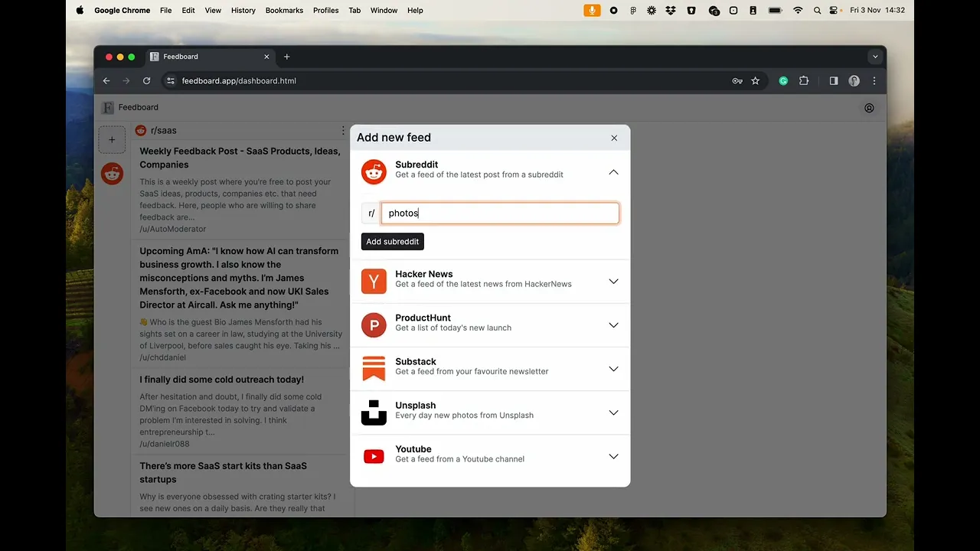Image resolution: width=980 pixels, height=551 pixels.
Task: Open the History menu
Action: (x=243, y=10)
